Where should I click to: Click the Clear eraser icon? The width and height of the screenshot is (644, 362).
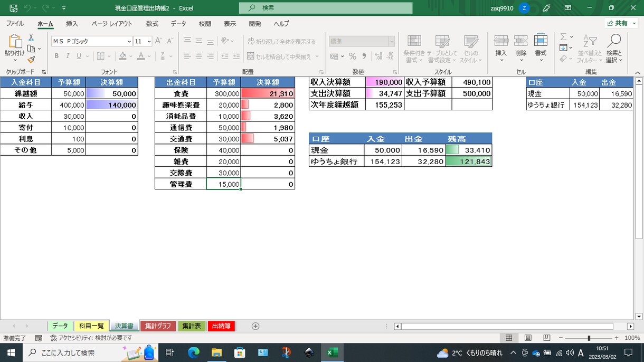[563, 59]
